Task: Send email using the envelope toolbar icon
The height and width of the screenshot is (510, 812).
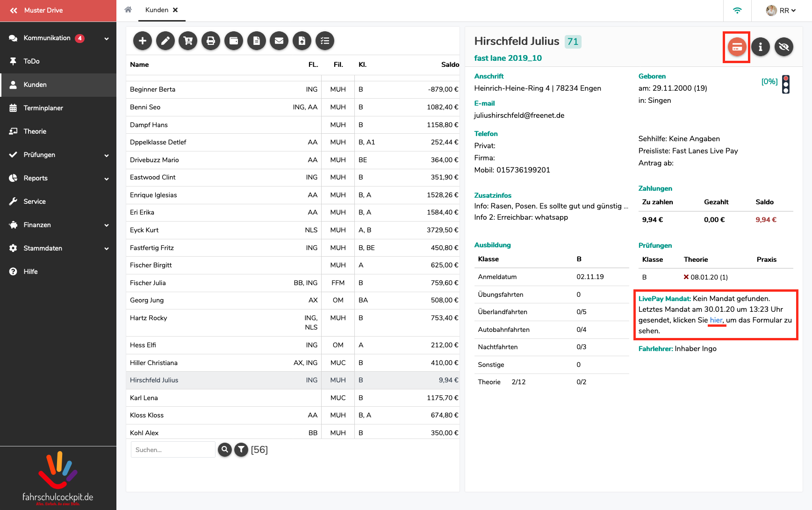Action: [279, 41]
